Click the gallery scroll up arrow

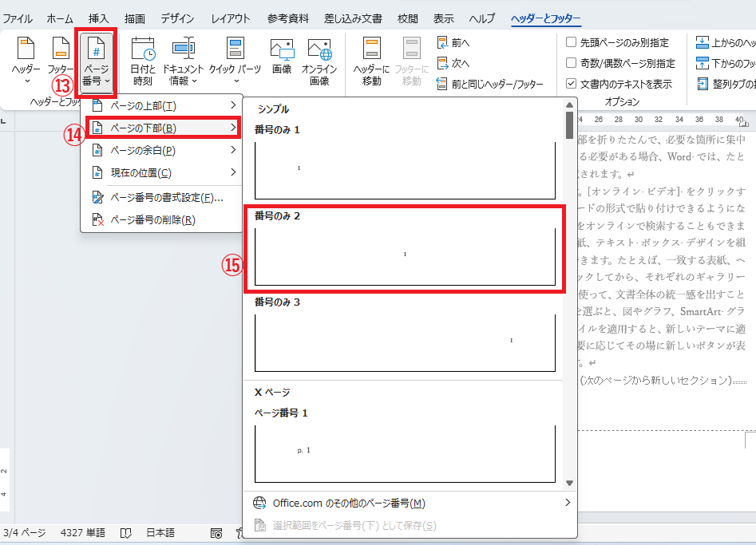pyautogui.click(x=569, y=105)
